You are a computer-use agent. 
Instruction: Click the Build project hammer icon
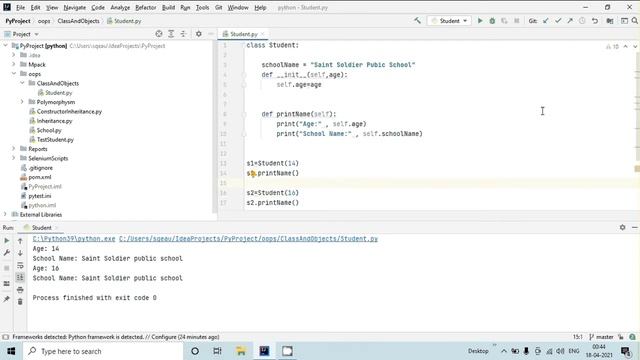click(417, 20)
